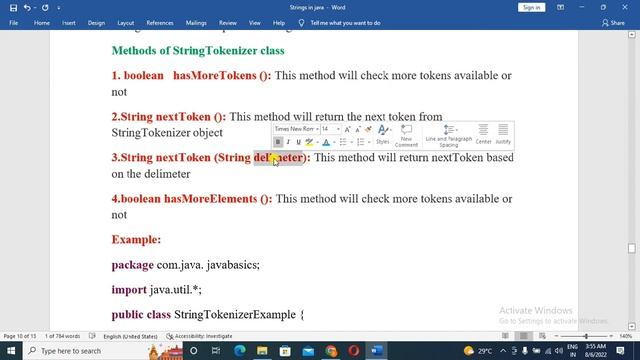The height and width of the screenshot is (360, 640).
Task: Expand the Undo history dropdown arrow
Action: point(35,8)
